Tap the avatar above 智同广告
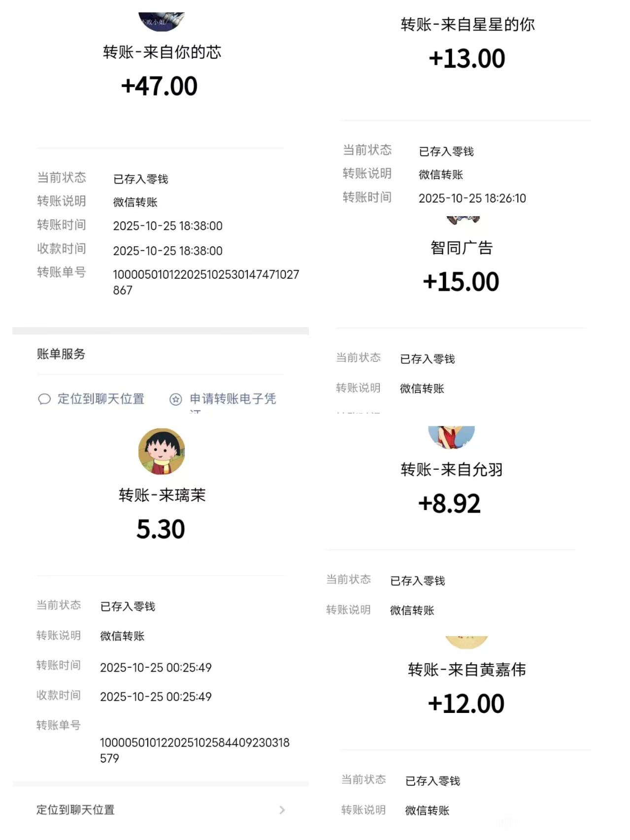This screenshot has width=630, height=840. [x=463, y=220]
